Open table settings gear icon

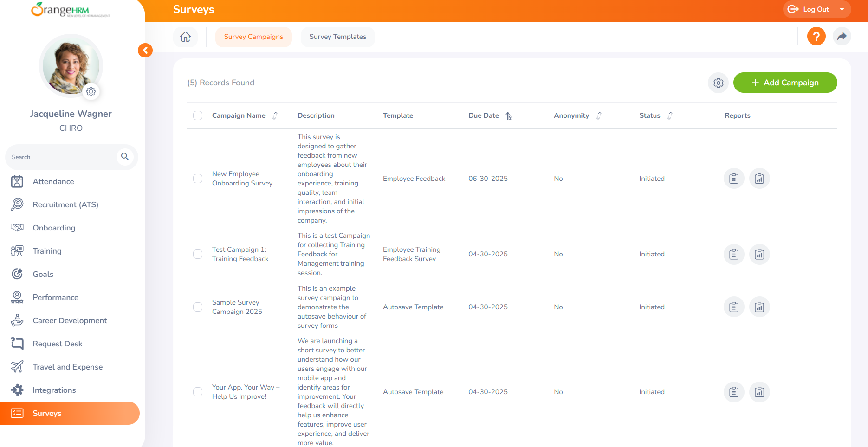pyautogui.click(x=718, y=83)
